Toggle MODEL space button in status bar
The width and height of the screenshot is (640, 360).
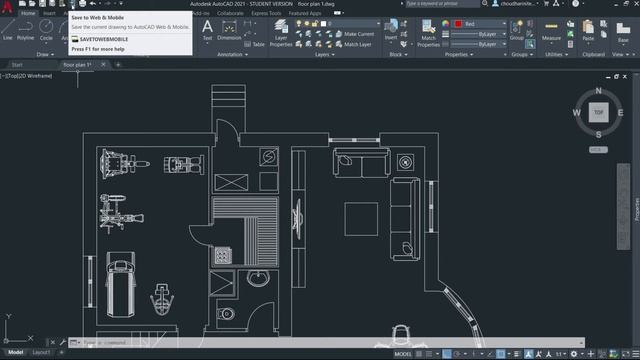403,354
